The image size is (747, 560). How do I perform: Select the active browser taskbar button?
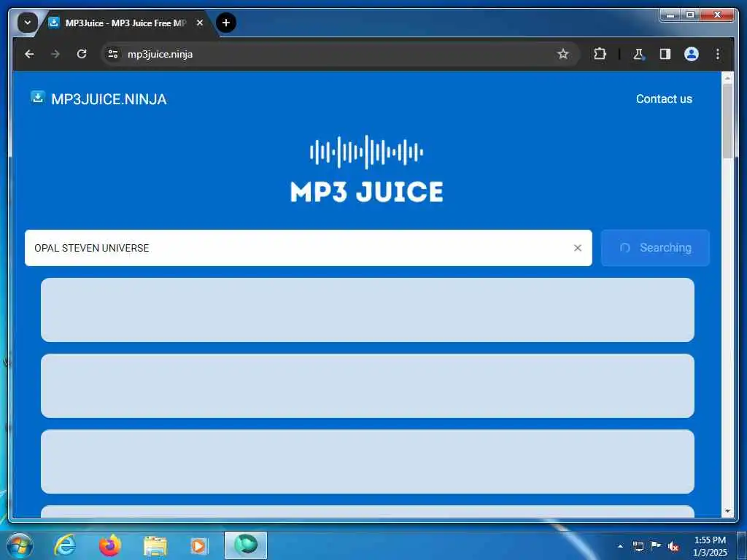click(246, 545)
